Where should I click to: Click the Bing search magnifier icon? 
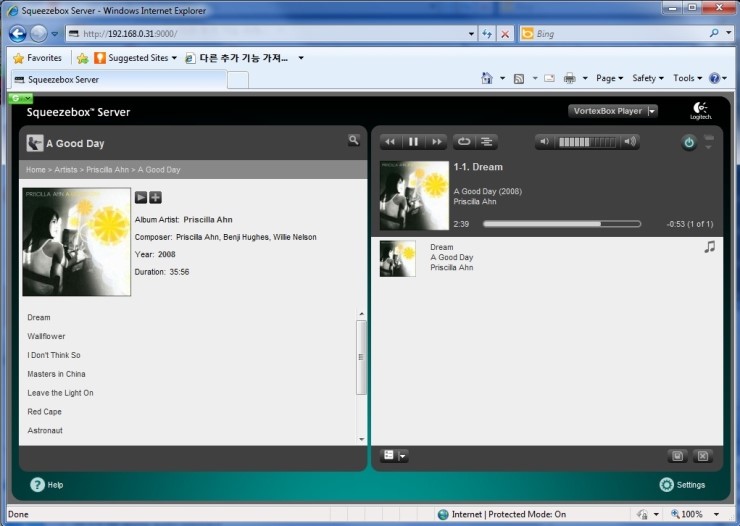714,33
